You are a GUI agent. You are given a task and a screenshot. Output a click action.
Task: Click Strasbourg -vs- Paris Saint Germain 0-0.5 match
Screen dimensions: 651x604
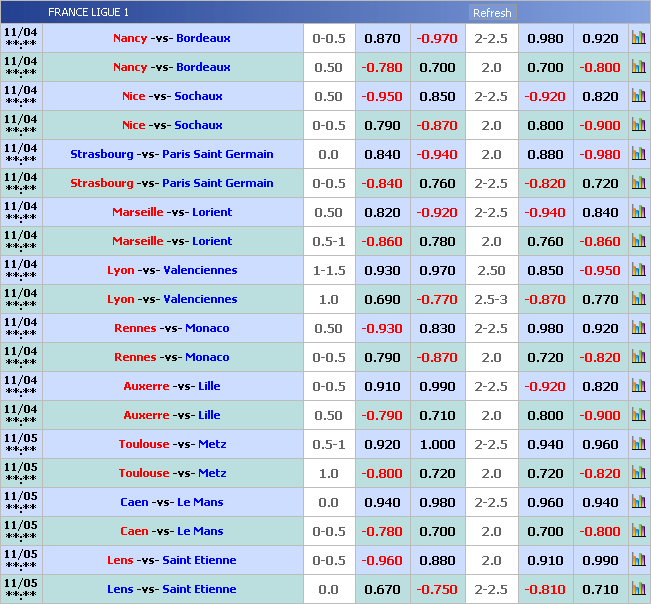(172, 183)
